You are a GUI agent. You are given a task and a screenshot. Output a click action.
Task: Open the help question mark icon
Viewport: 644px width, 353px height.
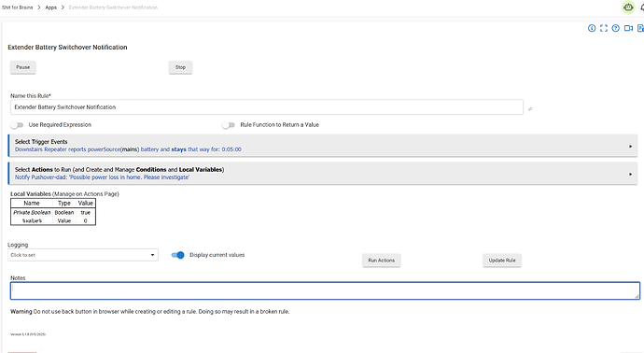point(616,28)
